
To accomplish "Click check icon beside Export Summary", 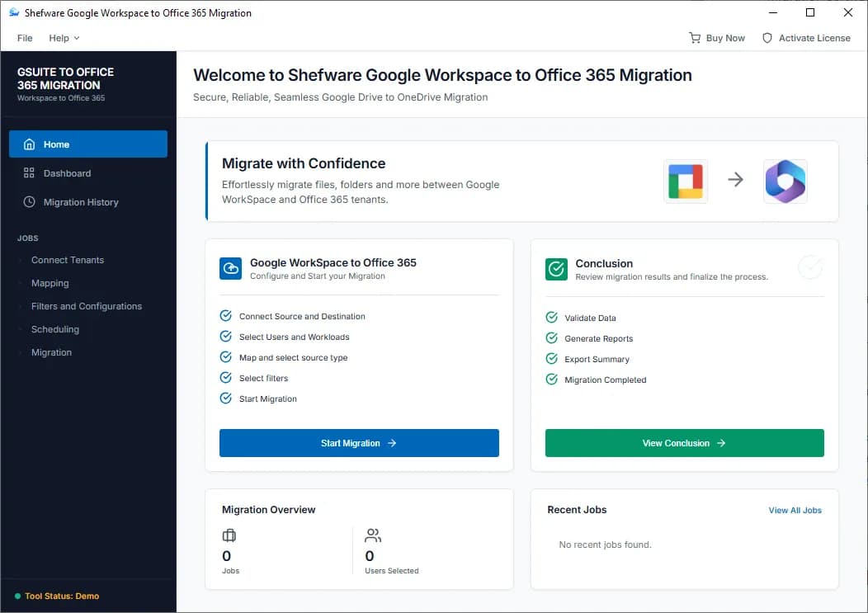I will coord(551,358).
